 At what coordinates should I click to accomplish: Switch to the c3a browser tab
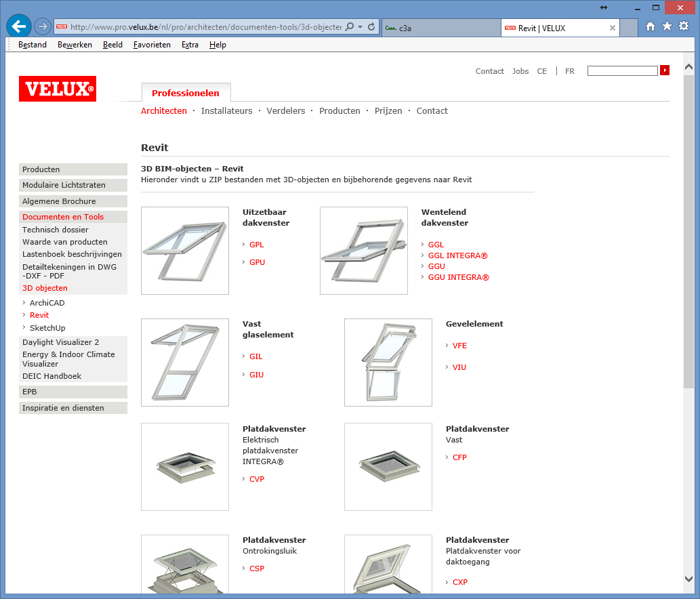click(441, 28)
